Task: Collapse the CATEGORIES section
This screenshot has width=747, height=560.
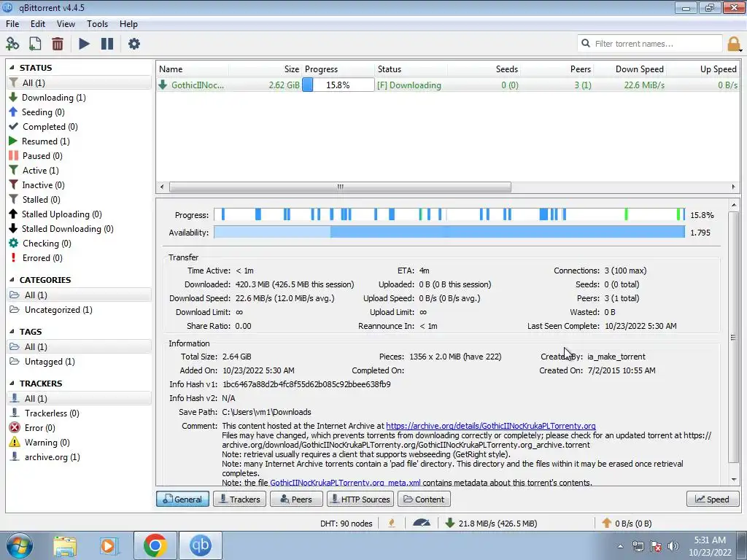Action: coord(12,280)
